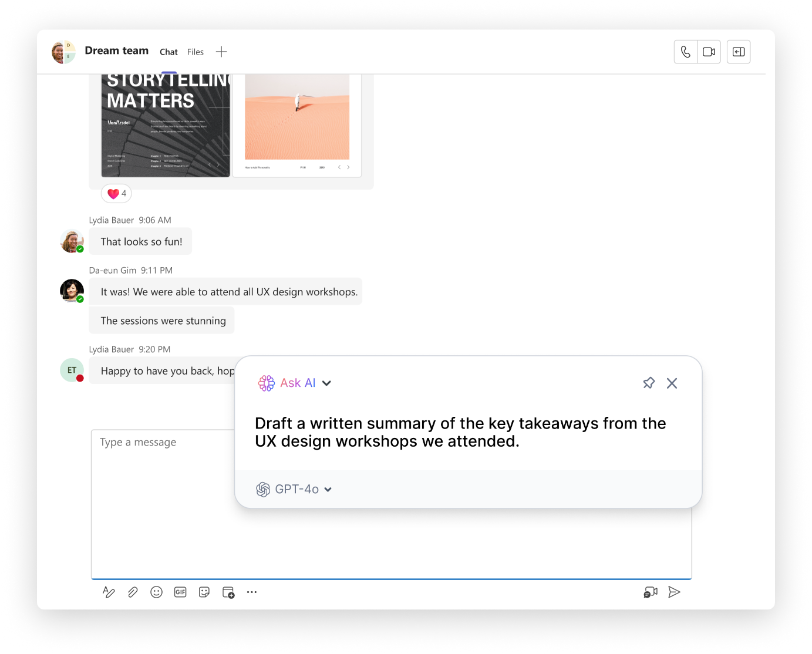
Task: Open the Files tab
Action: click(x=196, y=52)
